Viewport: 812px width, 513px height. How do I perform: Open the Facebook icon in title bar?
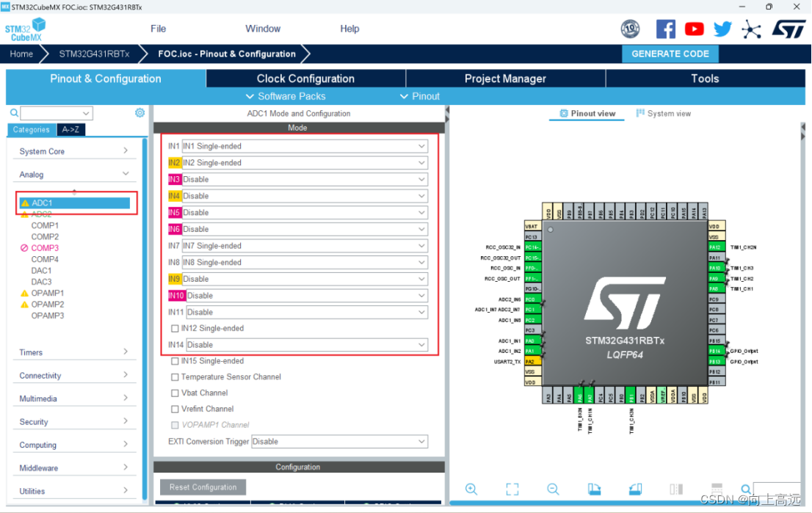tap(665, 29)
